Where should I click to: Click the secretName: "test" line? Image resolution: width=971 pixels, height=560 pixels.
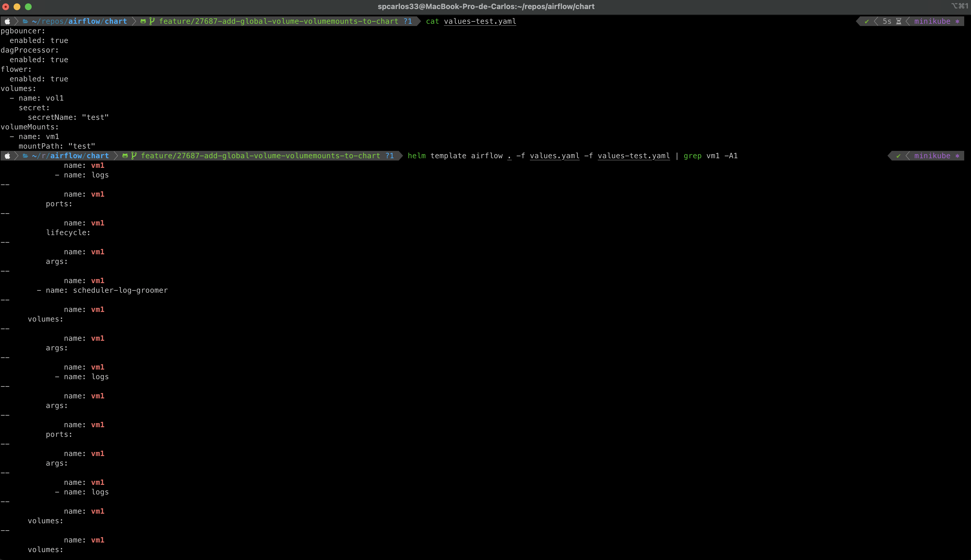tap(68, 117)
